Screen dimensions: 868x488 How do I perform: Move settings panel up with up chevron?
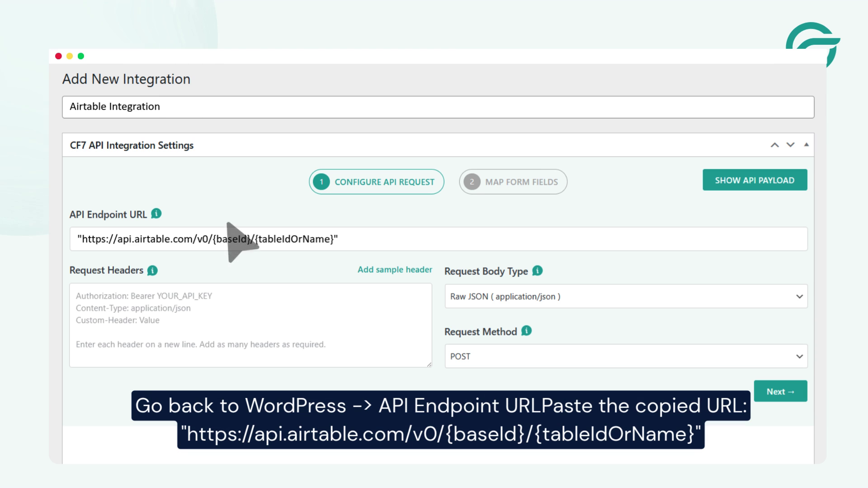[775, 145]
